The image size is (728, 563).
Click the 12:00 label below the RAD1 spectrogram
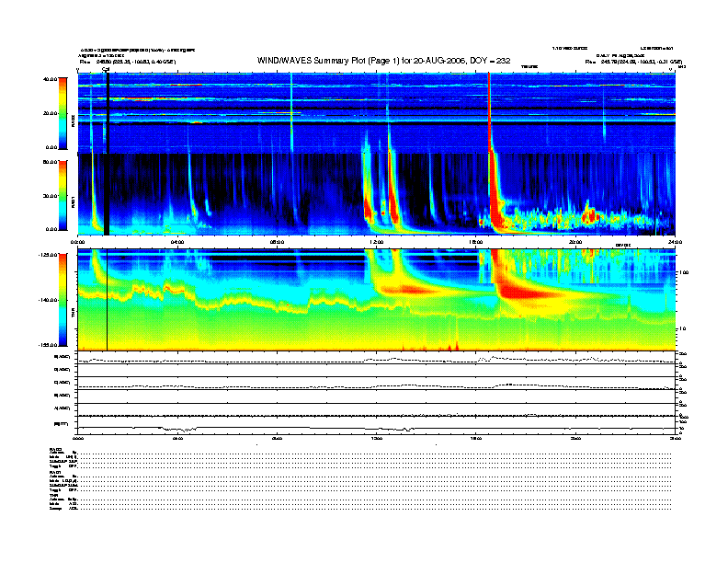[x=377, y=242]
